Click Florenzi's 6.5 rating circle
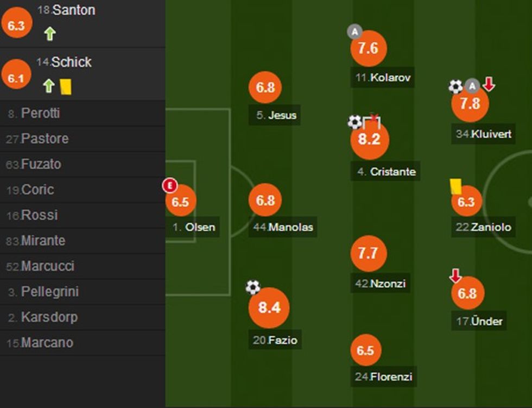 (x=365, y=350)
